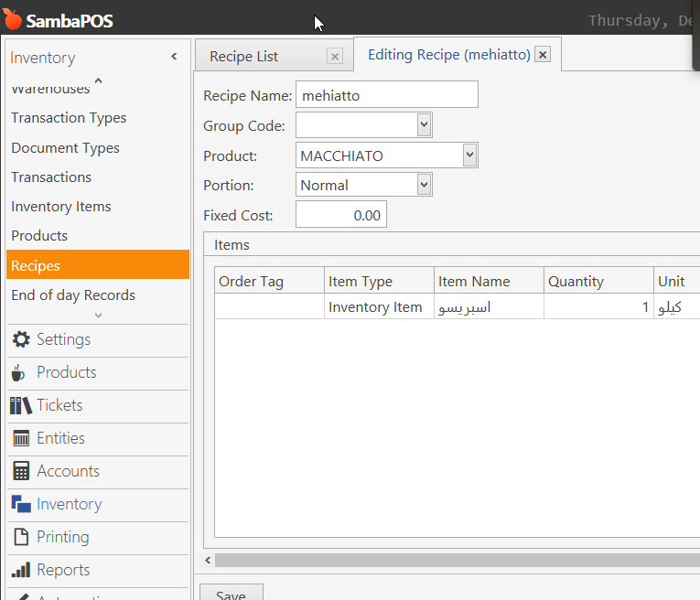Click the Items group header
The image size is (700, 600).
232,244
